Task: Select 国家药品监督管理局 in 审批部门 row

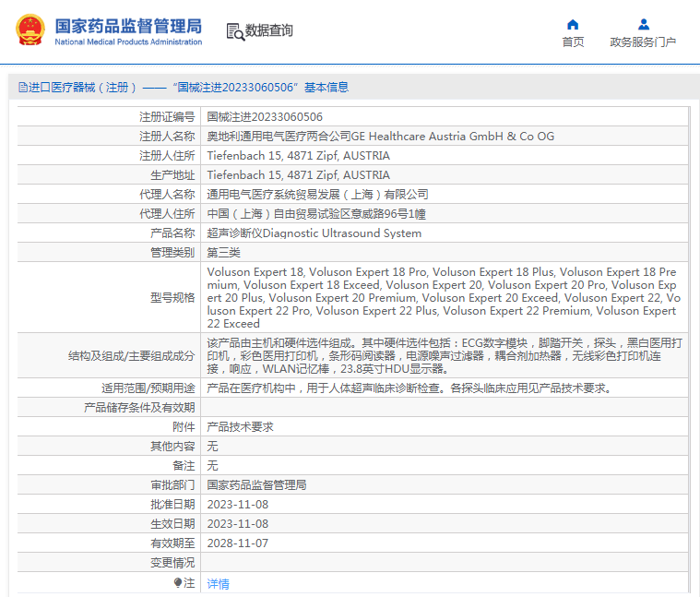Action: click(256, 485)
